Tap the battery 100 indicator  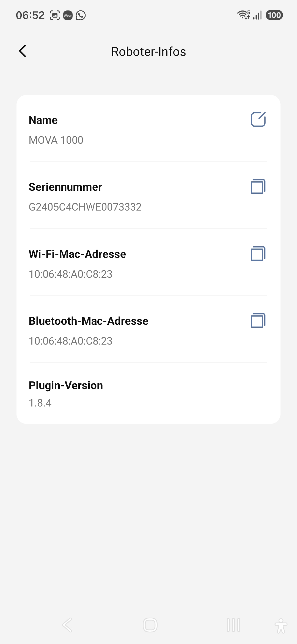274,15
